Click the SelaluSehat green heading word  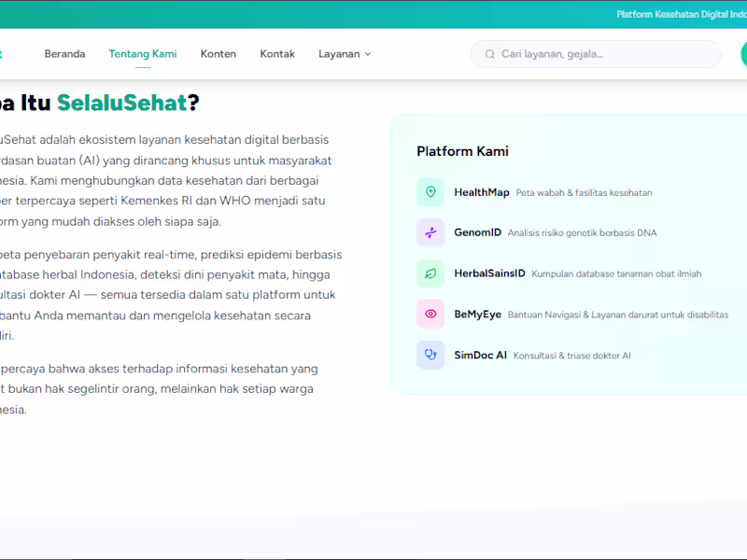click(x=122, y=103)
